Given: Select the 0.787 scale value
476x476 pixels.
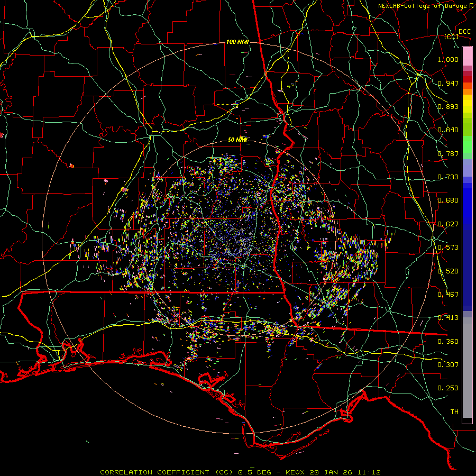Looking at the screenshot, I should pos(448,153).
